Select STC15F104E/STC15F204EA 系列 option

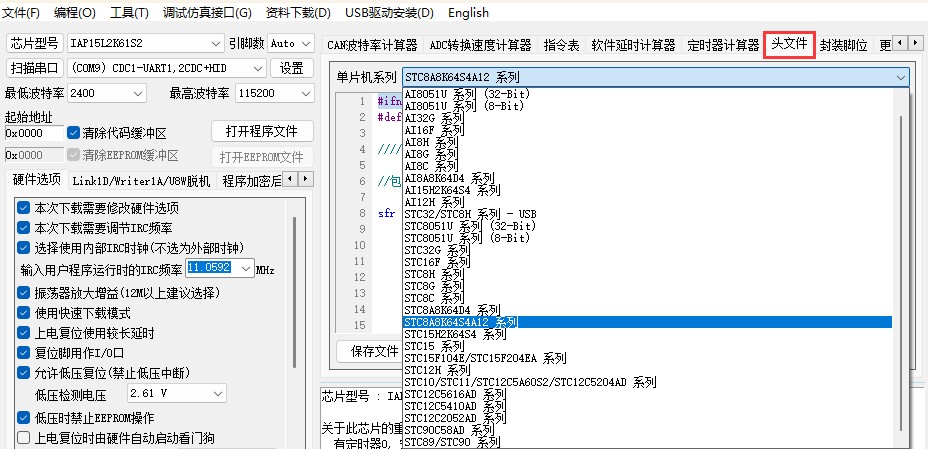[x=647, y=358]
